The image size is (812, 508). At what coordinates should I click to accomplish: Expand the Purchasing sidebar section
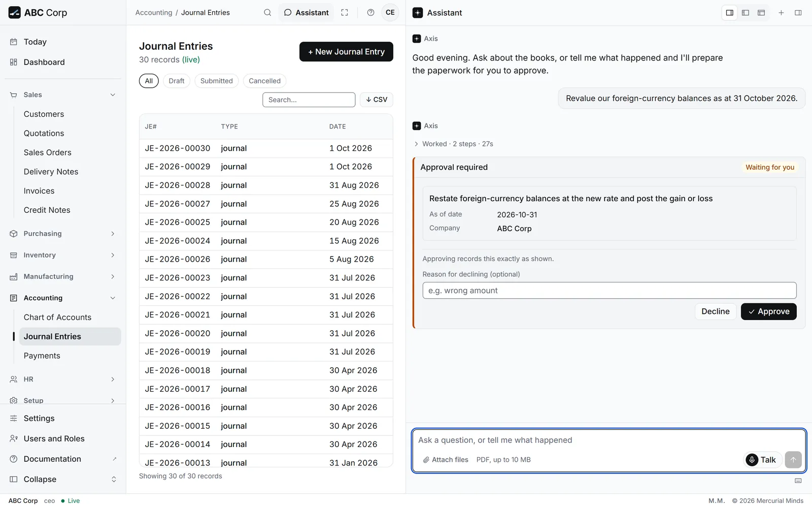pyautogui.click(x=63, y=234)
